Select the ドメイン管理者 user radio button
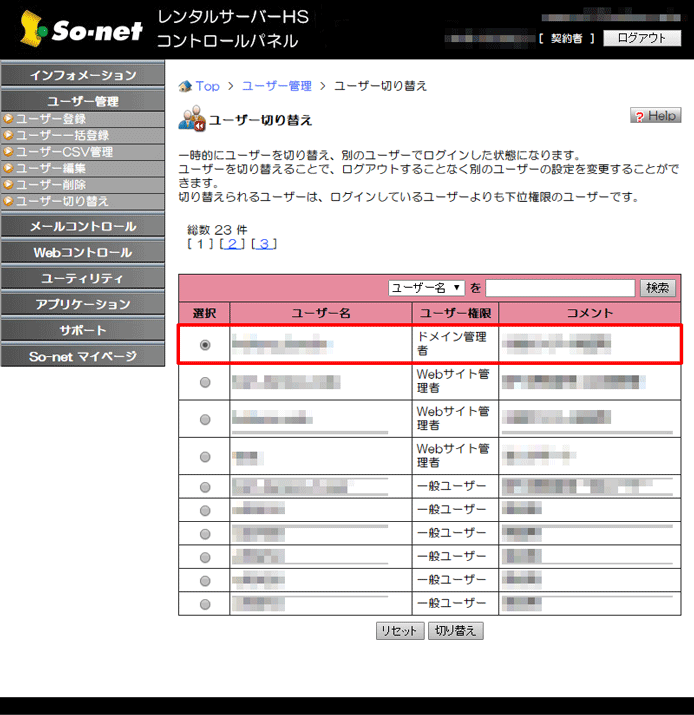The image size is (694, 715). (x=205, y=345)
